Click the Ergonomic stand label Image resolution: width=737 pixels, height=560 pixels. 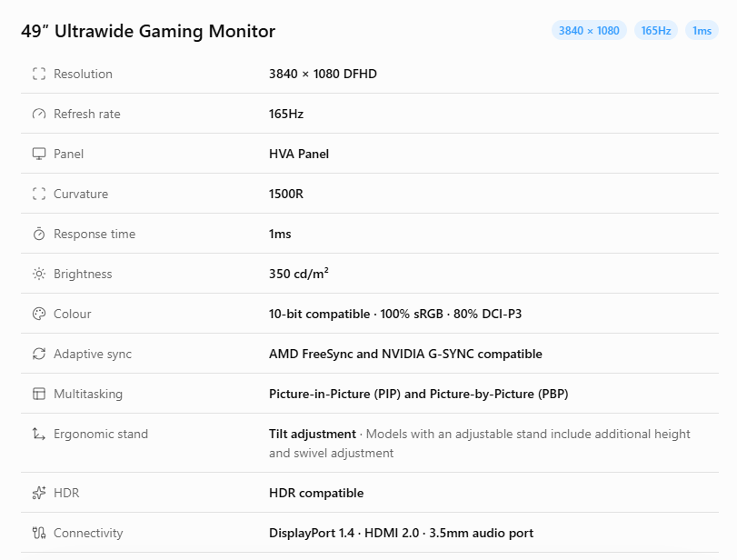pos(101,434)
